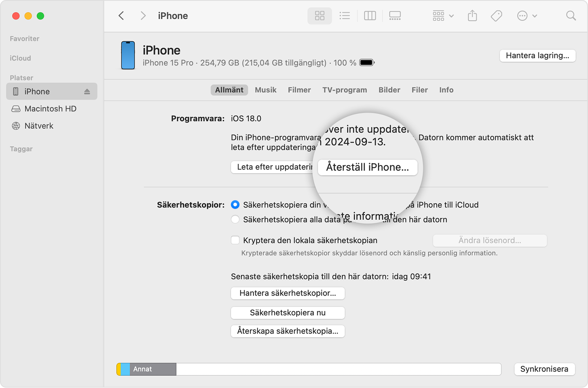588x388 pixels.
Task: Click the tag icon in toolbar
Action: point(496,16)
